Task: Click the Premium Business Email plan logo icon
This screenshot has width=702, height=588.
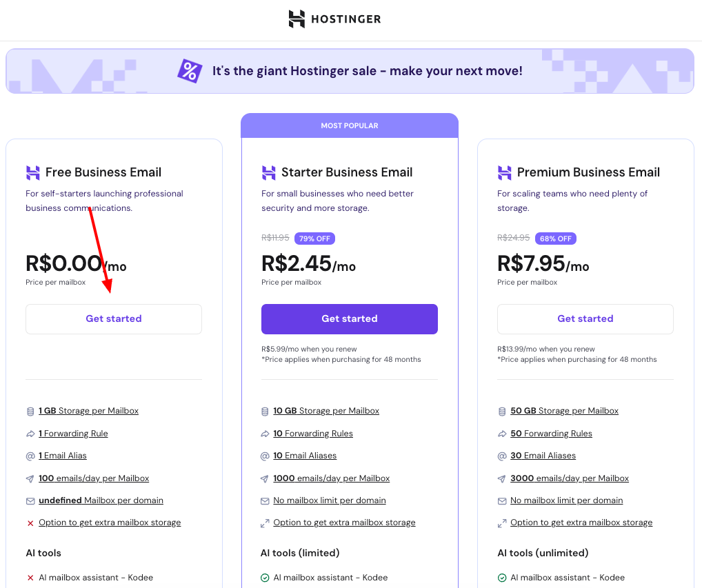Action: [504, 172]
